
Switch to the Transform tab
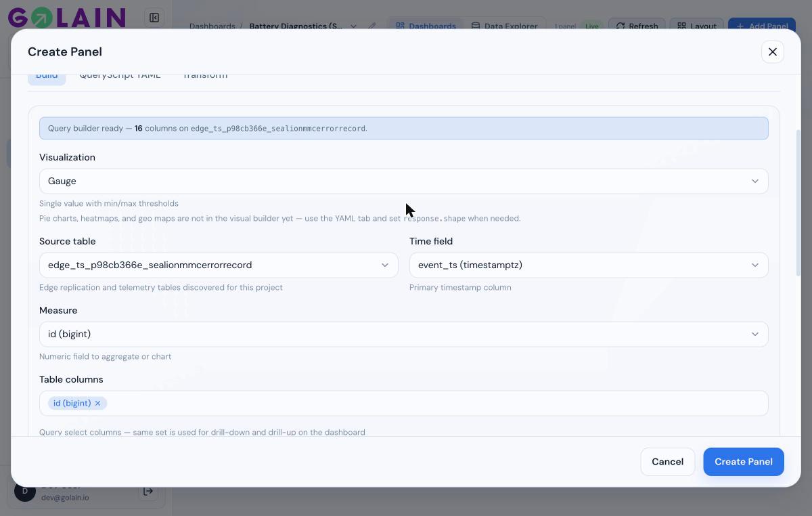click(204, 75)
